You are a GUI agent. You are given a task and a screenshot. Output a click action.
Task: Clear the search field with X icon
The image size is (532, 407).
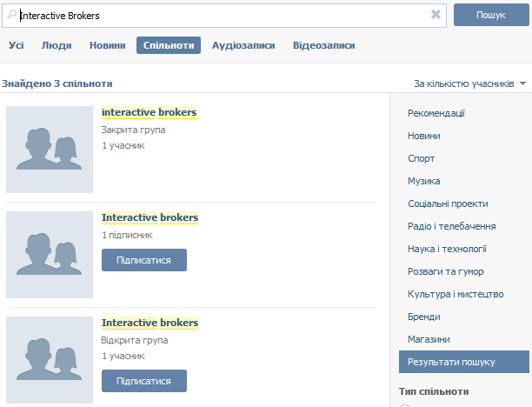click(x=436, y=15)
